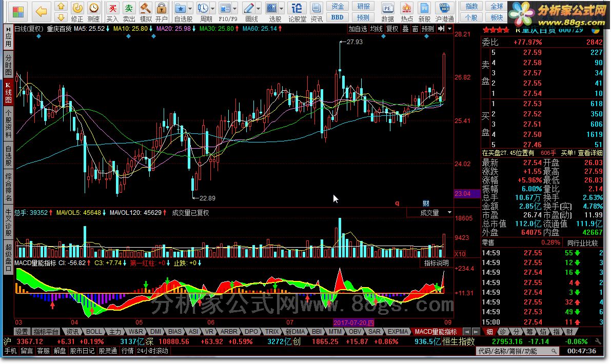Open the 论股堂 forum icon
Image resolution: width=611 pixels, height=364 pixels.
tap(297, 12)
